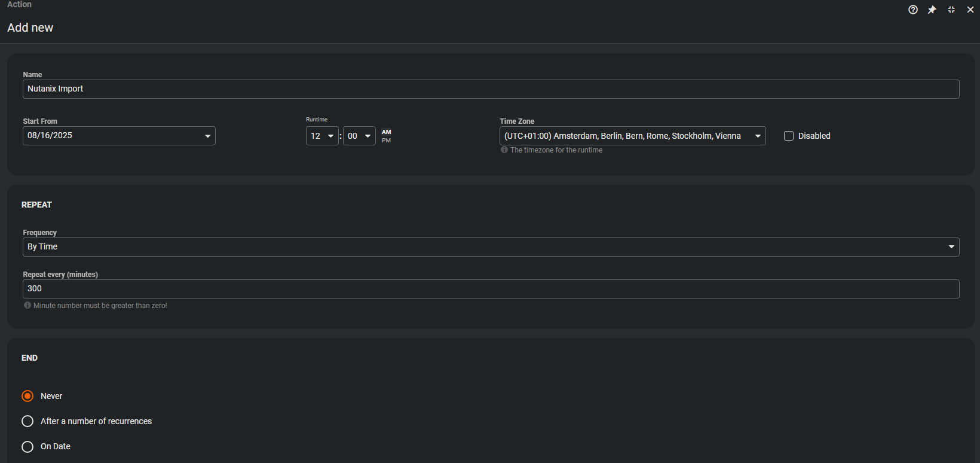The width and height of the screenshot is (980, 463).
Task: Focus the Repeat every minutes field
Action: (490, 289)
